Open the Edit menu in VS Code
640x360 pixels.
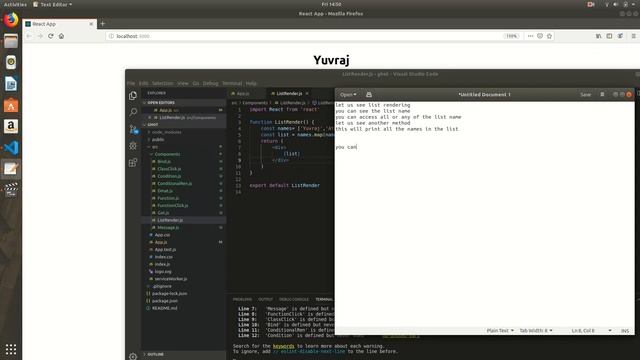coord(143,83)
